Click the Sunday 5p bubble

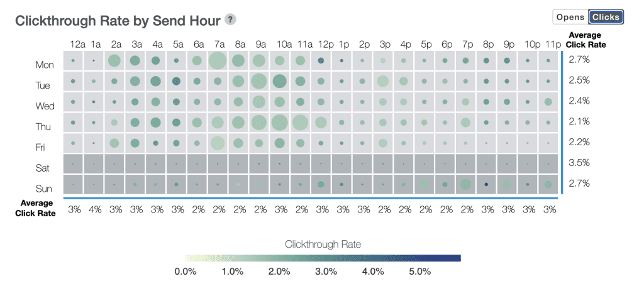(x=424, y=184)
